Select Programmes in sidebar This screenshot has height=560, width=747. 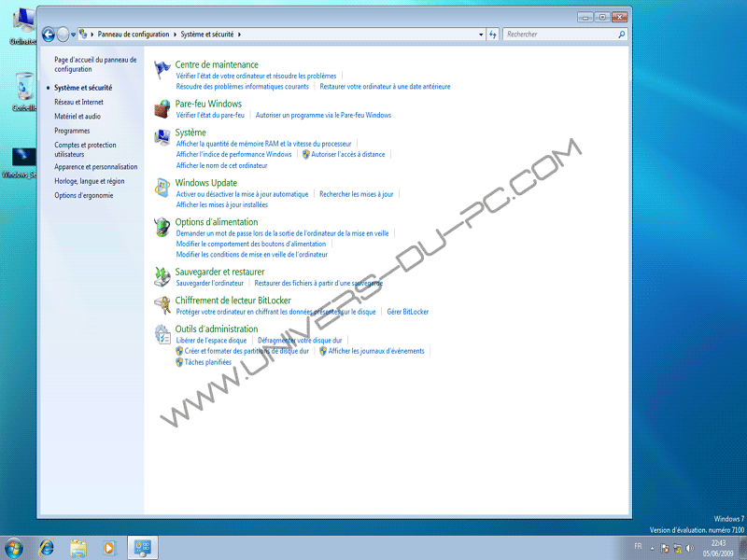tap(72, 131)
